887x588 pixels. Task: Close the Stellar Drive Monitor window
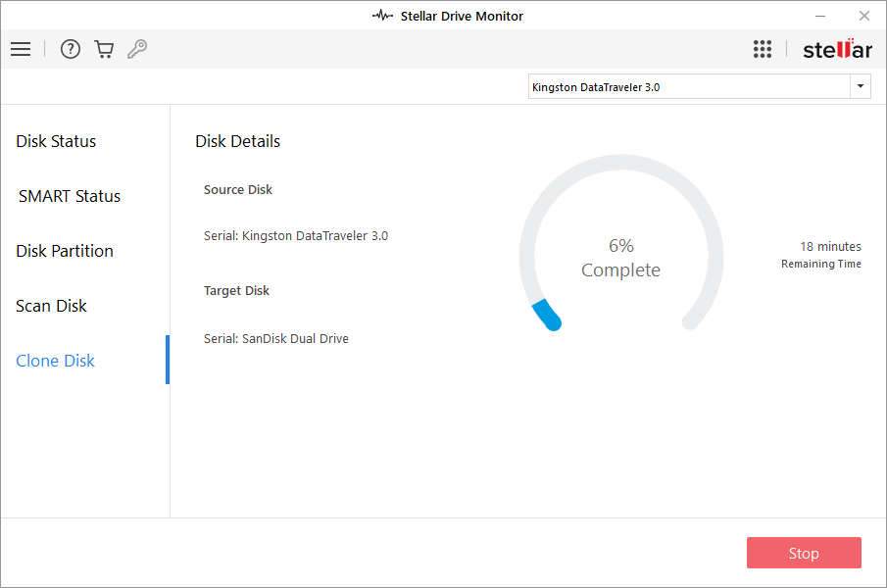863,16
